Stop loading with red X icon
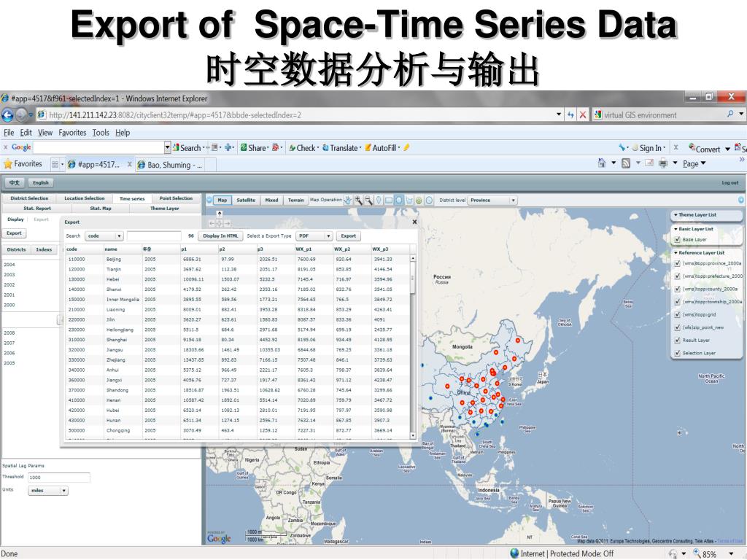The image size is (747, 560). 583,114
